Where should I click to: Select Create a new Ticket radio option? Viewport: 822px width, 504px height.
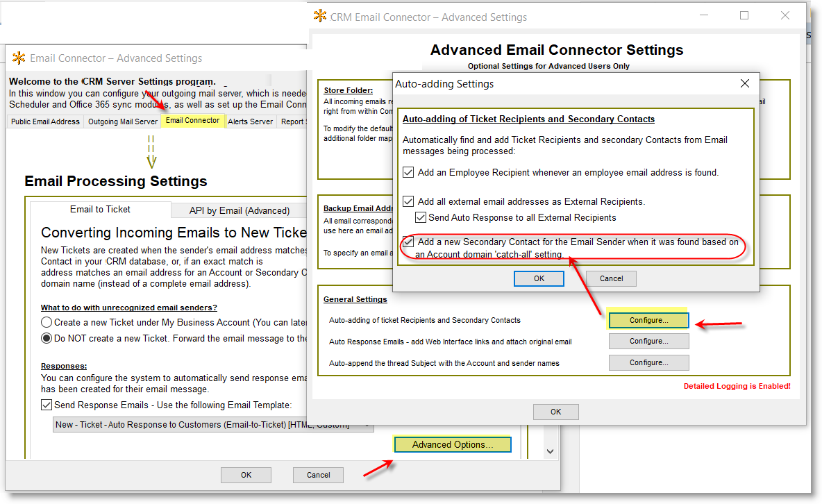click(x=47, y=322)
